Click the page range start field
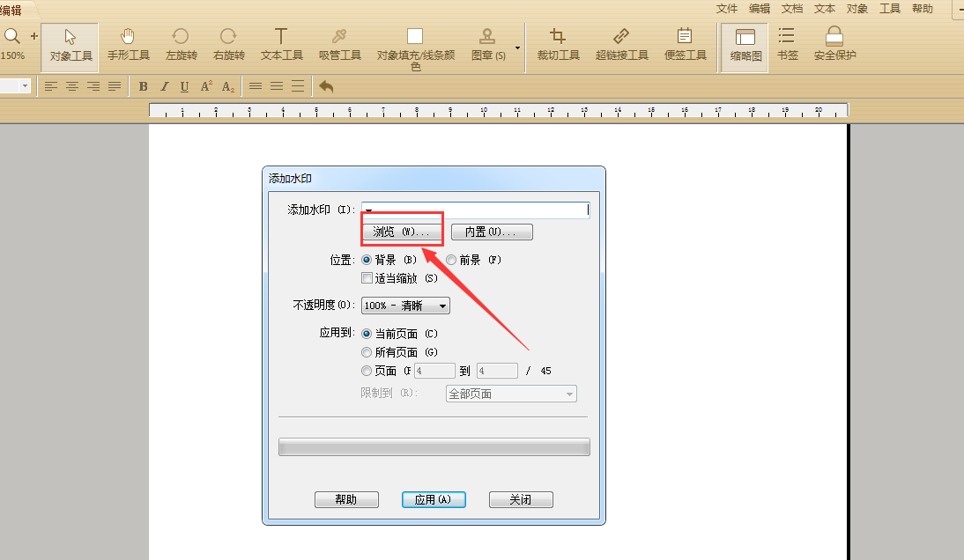The height and width of the screenshot is (560, 964). [434, 371]
